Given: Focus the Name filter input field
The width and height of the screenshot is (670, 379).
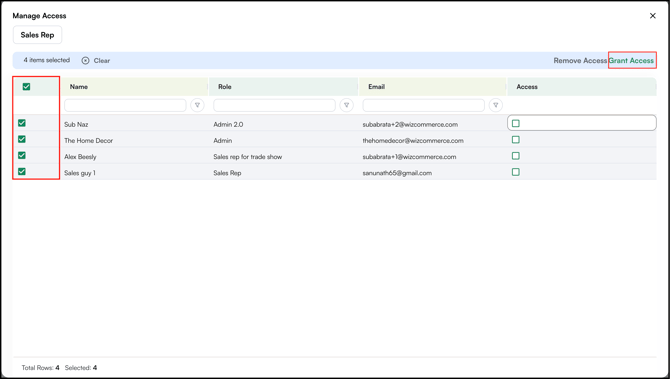Looking at the screenshot, I should point(125,105).
